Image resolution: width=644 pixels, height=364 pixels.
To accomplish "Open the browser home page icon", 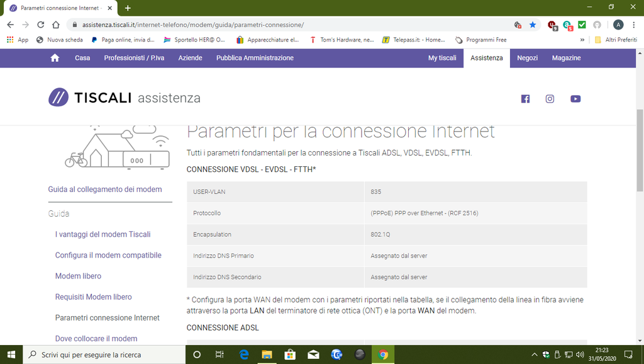I will 56,25.
